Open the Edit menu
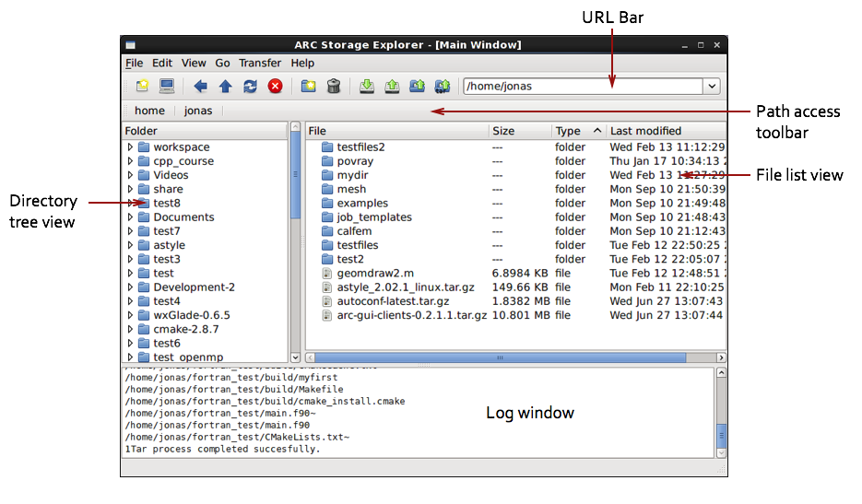 (162, 64)
